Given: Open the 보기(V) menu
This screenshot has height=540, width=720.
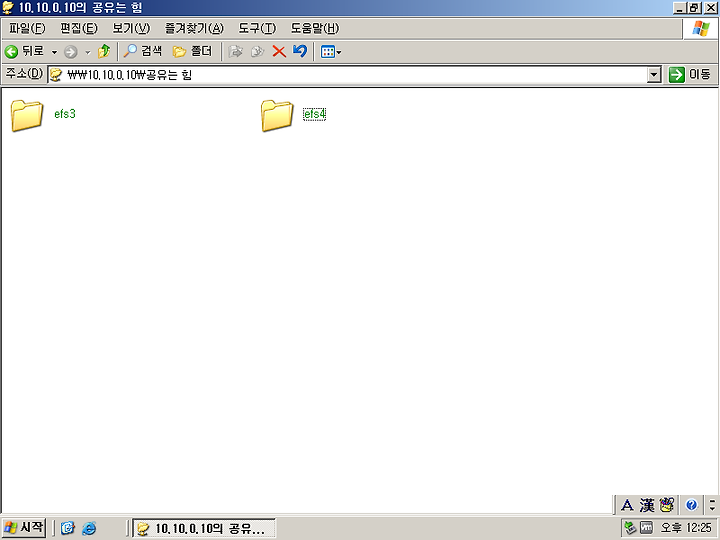Looking at the screenshot, I should [x=131, y=28].
